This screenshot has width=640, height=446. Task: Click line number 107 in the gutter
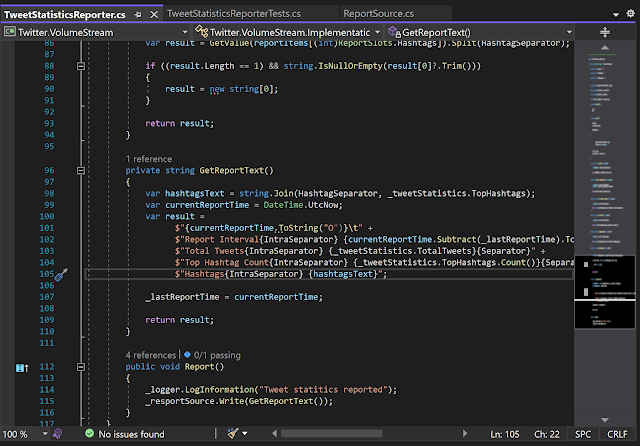click(47, 297)
